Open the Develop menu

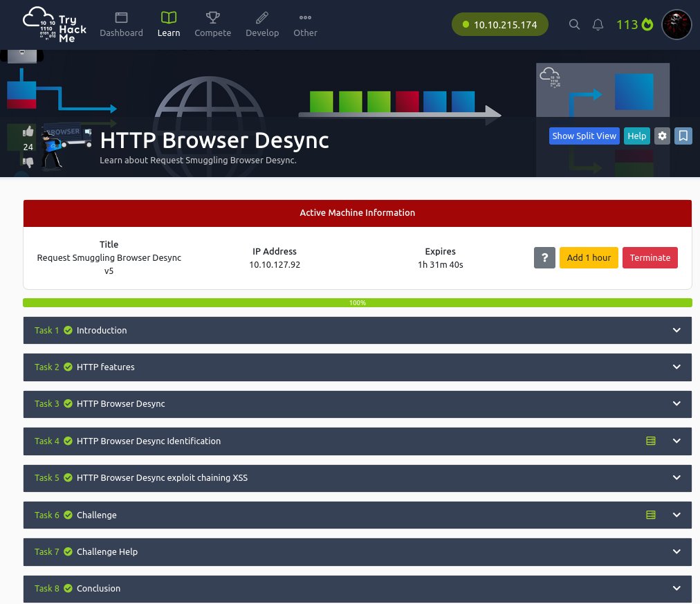(262, 24)
